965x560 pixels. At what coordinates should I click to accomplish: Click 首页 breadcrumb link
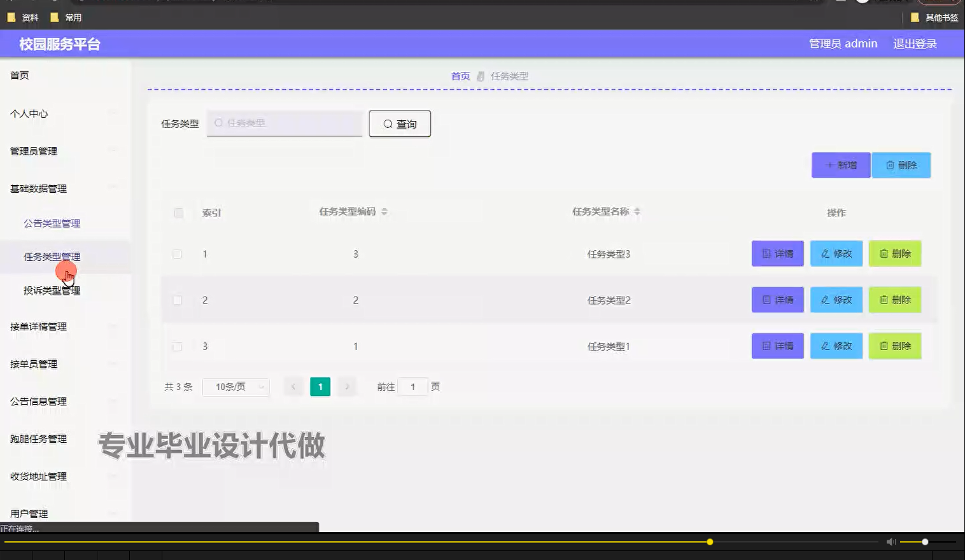point(460,76)
